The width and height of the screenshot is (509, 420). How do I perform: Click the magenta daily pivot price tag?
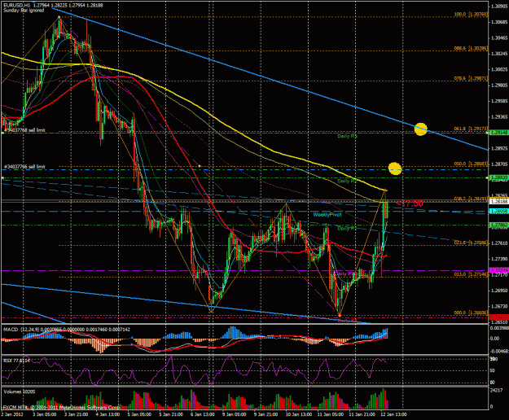coord(498,270)
